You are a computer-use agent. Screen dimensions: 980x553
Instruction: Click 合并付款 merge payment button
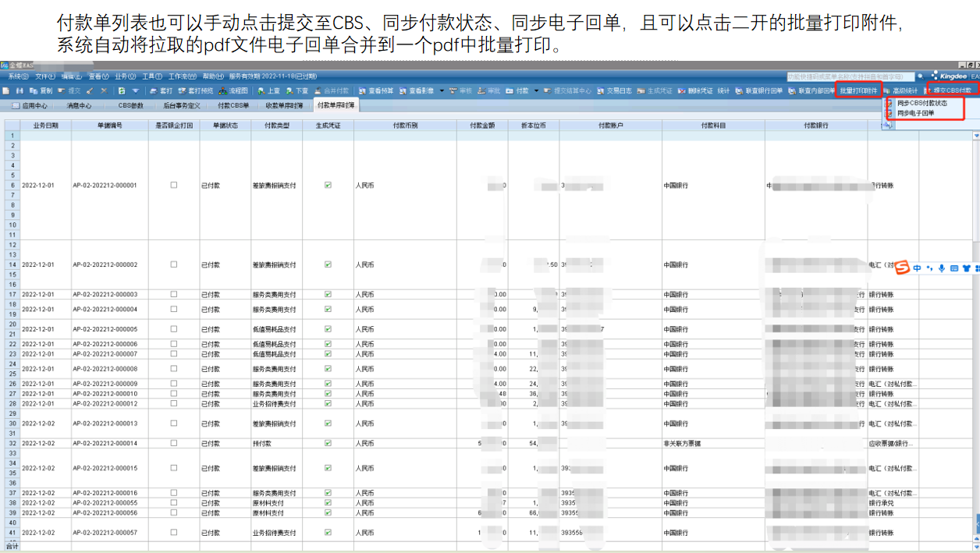click(332, 90)
